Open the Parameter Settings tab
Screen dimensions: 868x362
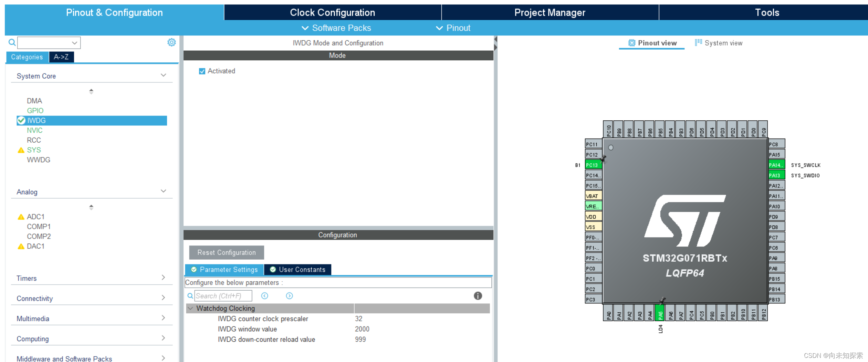[224, 270]
